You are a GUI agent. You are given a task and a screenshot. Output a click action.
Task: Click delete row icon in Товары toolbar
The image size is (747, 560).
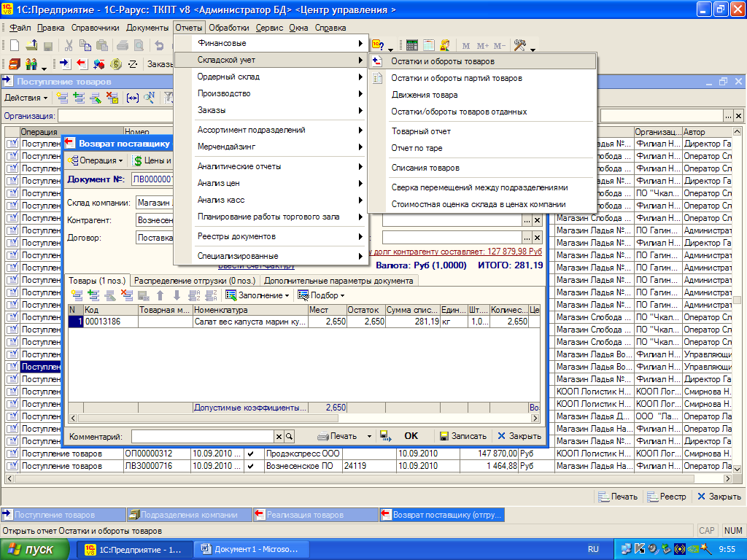pos(127,295)
